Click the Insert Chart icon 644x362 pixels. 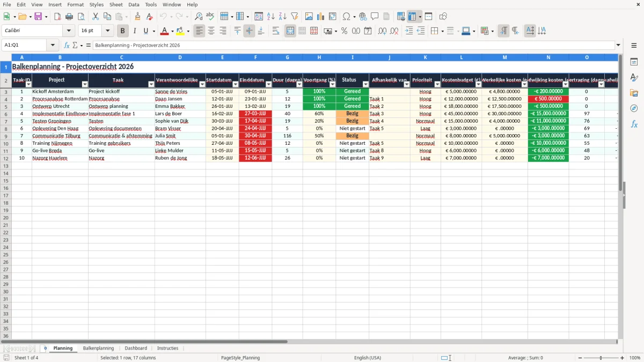tap(321, 17)
